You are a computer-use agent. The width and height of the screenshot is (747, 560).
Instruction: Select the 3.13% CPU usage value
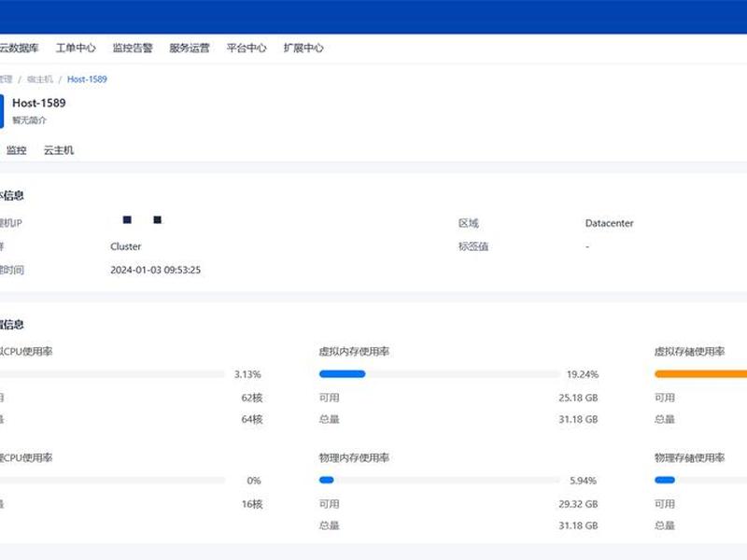pyautogui.click(x=247, y=375)
